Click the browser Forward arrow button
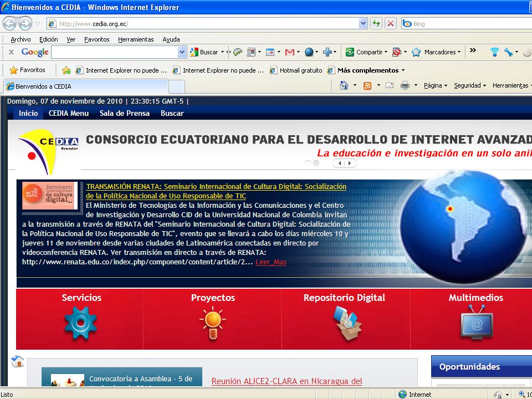 click(25, 23)
